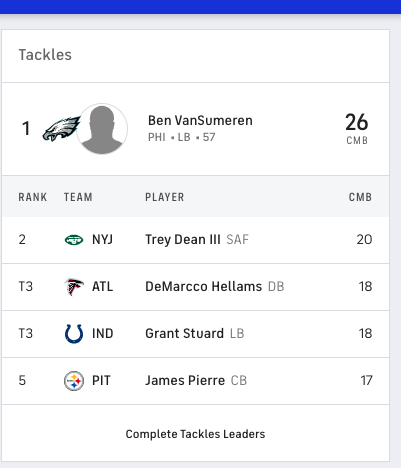401x468 pixels.
Task: Click the Tackles section heading
Action: (45, 55)
